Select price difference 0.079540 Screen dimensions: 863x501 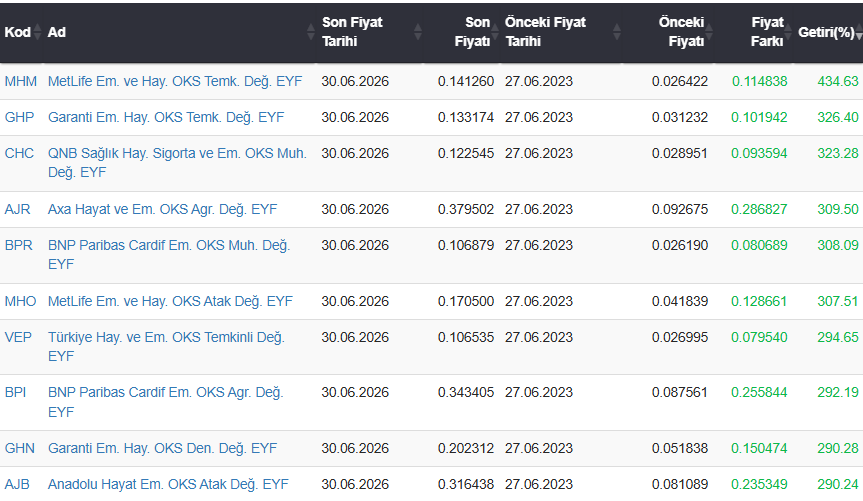759,337
